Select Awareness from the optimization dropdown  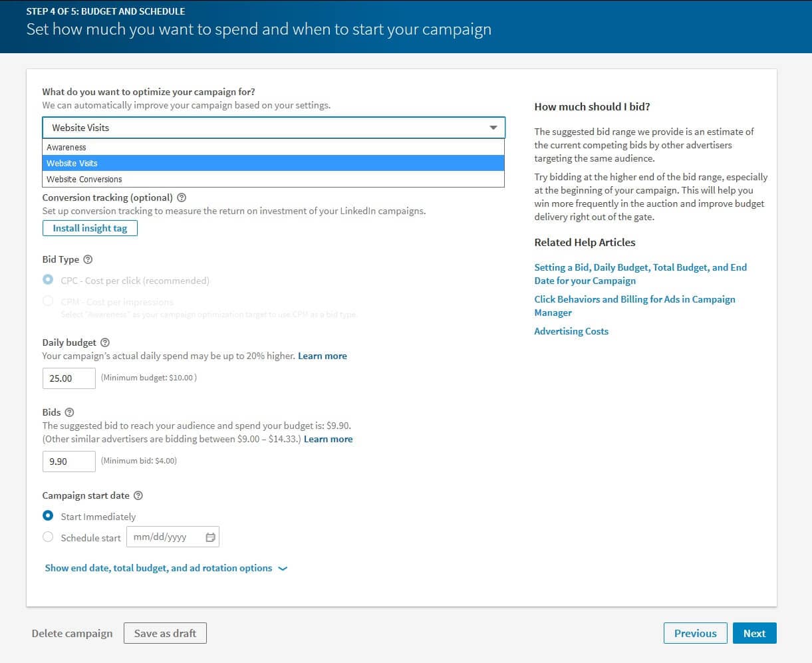[x=67, y=147]
